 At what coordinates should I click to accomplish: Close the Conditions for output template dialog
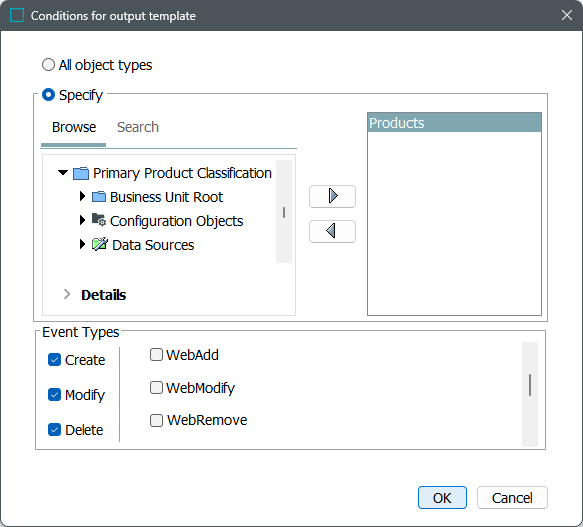pos(567,15)
